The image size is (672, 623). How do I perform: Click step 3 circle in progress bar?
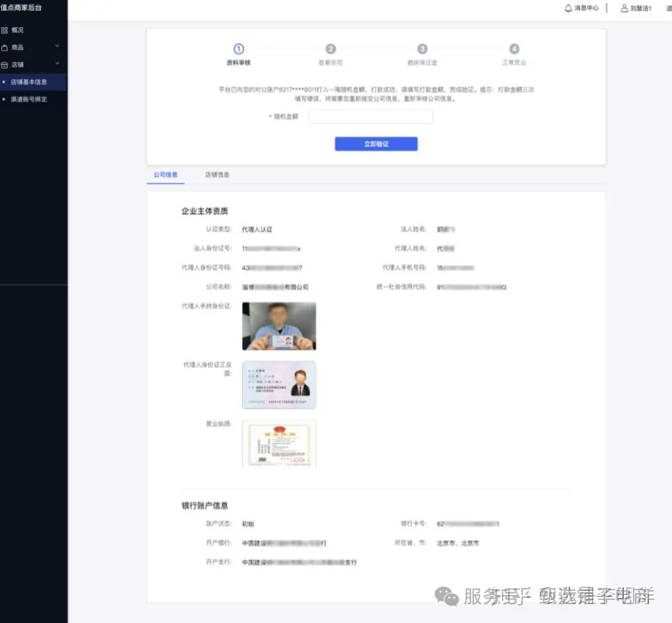coord(422,49)
